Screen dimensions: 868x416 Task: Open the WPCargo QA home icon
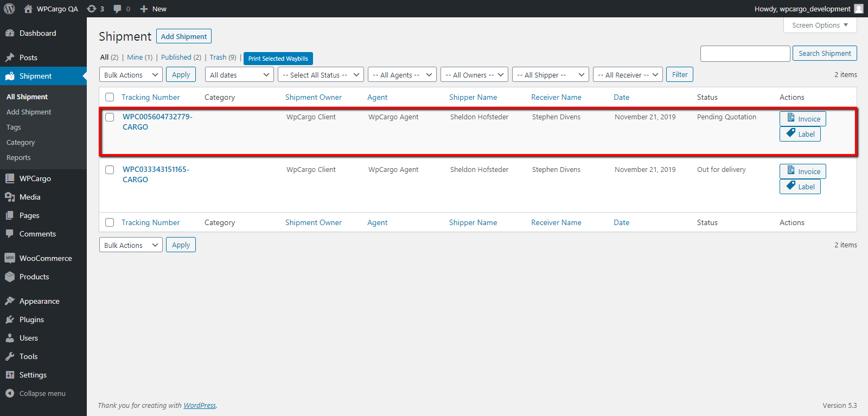[x=28, y=9]
